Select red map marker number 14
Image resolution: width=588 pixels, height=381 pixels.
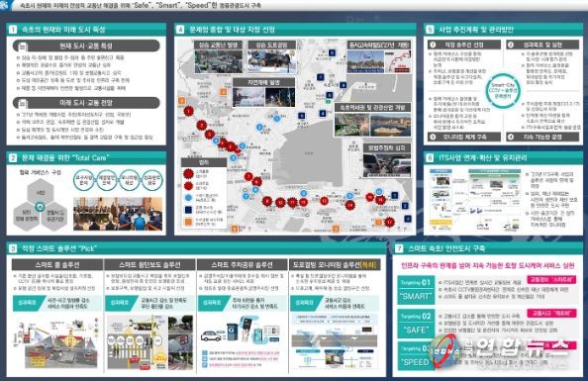(x=349, y=205)
